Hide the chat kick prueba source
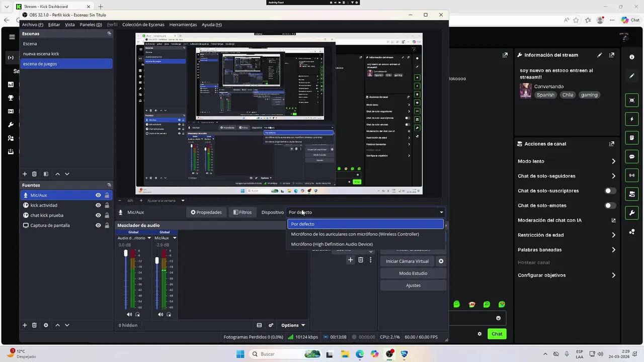 98,215
